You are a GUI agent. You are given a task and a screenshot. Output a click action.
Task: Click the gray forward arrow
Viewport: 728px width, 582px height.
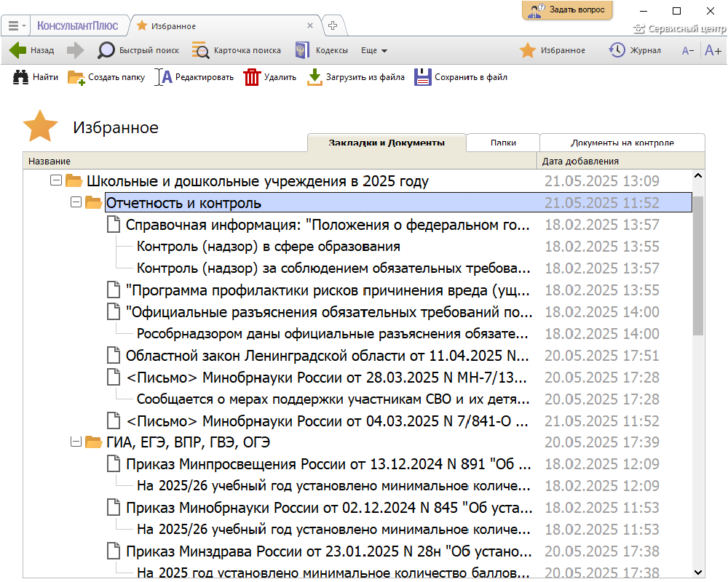(75, 50)
